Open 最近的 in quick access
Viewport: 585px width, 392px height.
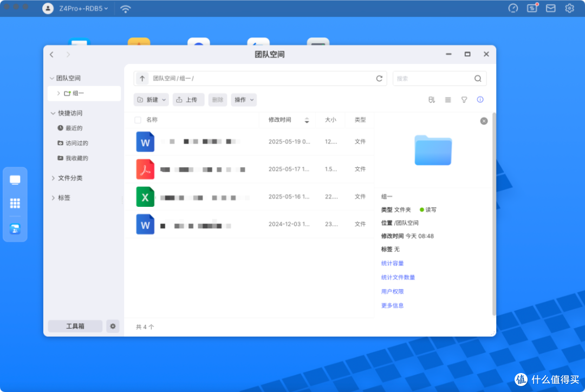pos(70,128)
